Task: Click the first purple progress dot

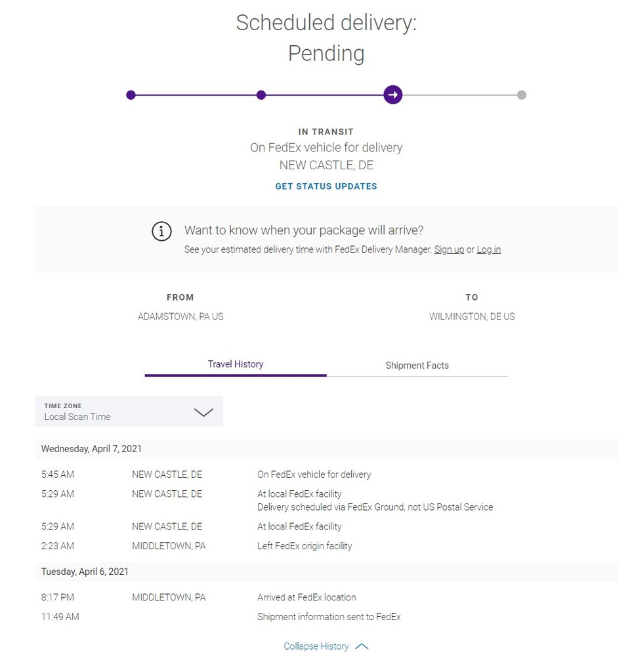Action: click(131, 95)
